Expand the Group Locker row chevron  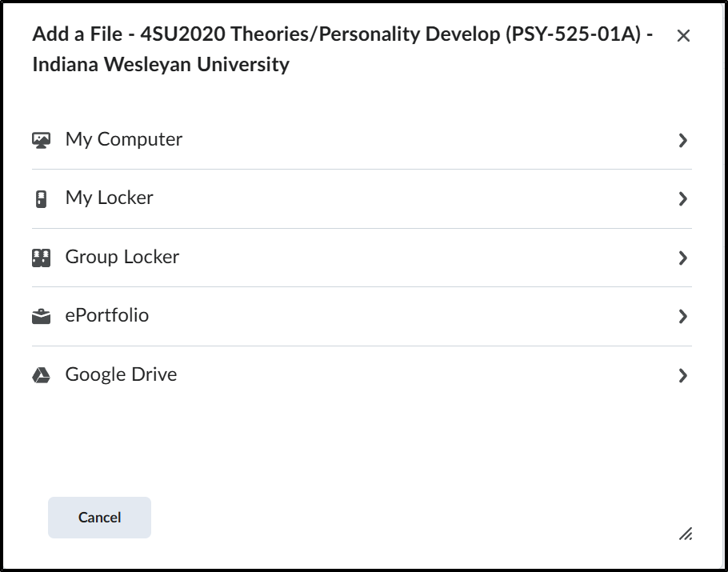[682, 257]
